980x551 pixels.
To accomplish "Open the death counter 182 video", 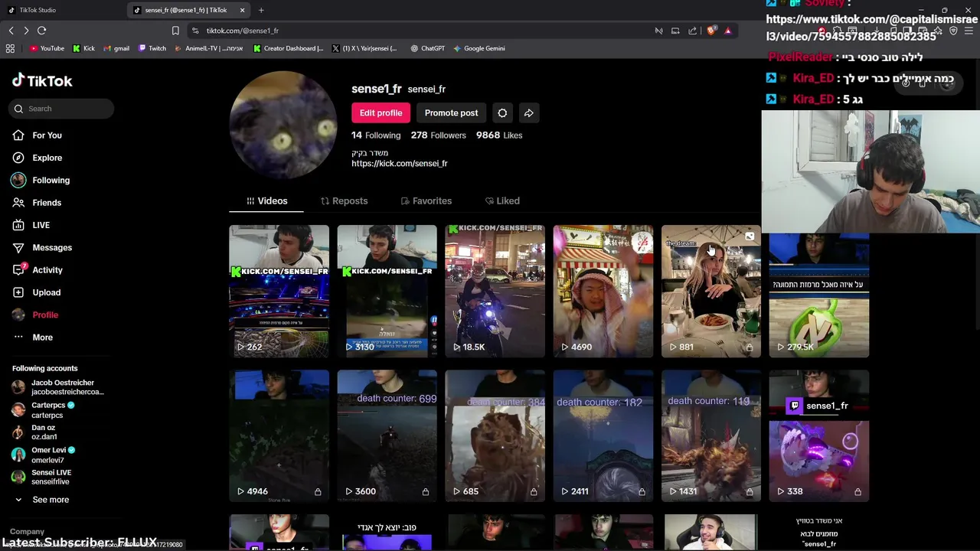I will tap(603, 436).
